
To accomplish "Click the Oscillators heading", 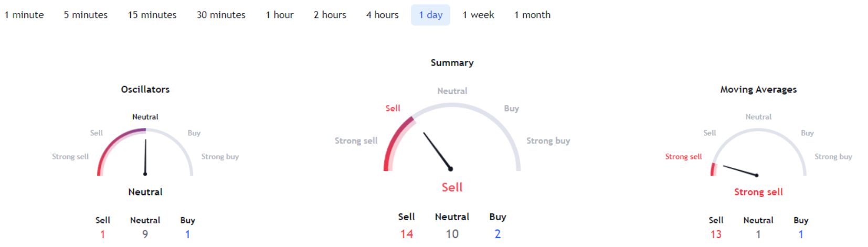I will pos(145,89).
